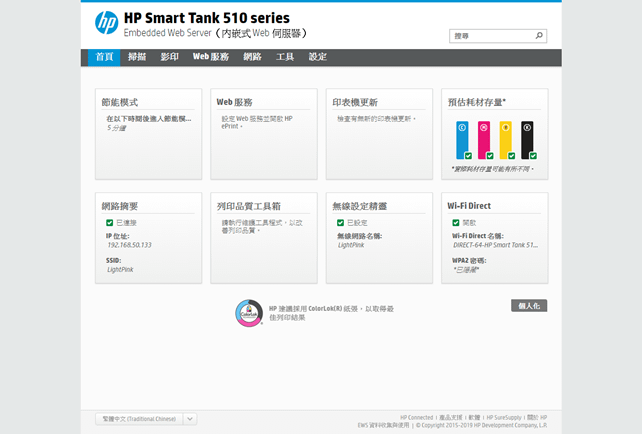Viewport: 642px width, 434px height.
Task: Open the 網路 tab
Action: coord(252,57)
